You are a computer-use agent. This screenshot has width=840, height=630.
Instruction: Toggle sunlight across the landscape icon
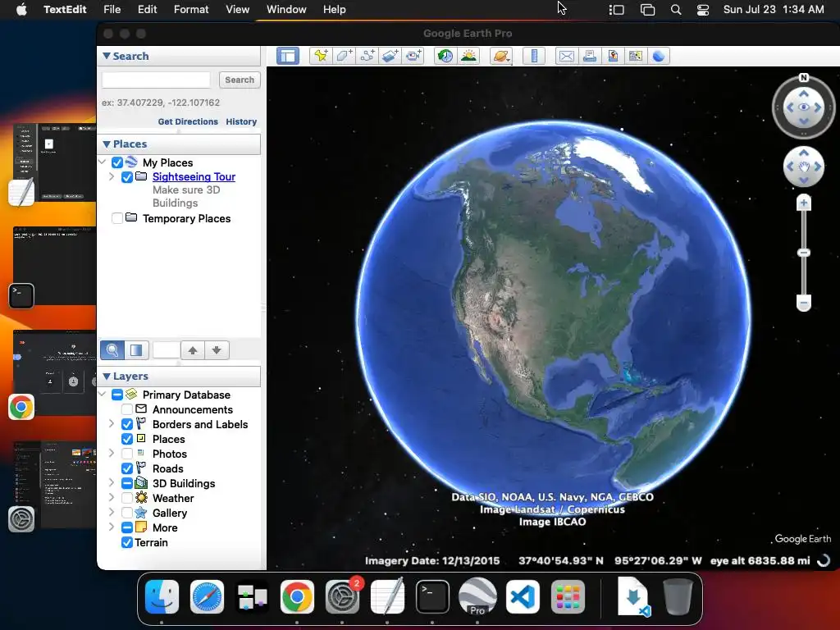468,57
